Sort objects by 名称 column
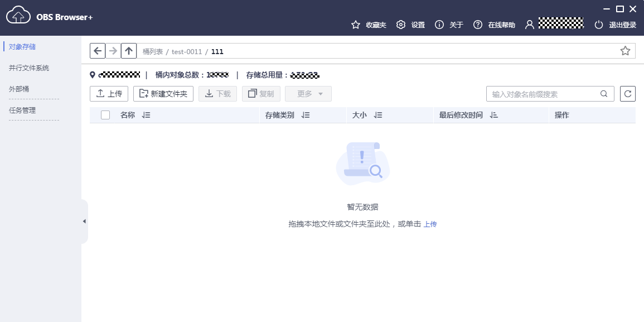Screen dimensions: 644x322 [x=147, y=115]
